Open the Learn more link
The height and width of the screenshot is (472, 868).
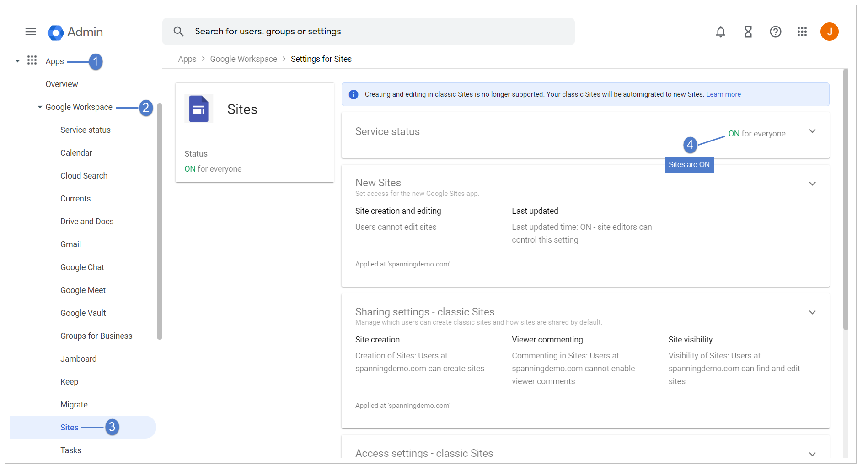[723, 94]
